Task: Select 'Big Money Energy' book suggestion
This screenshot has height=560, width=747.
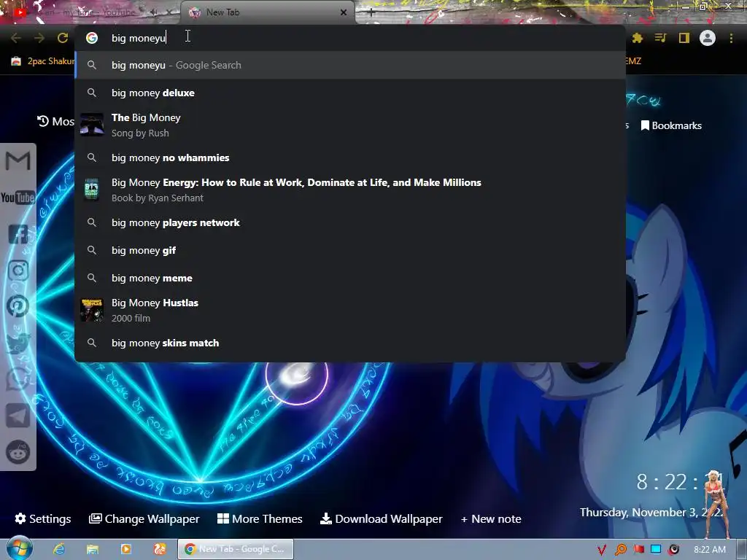Action: tap(349, 190)
